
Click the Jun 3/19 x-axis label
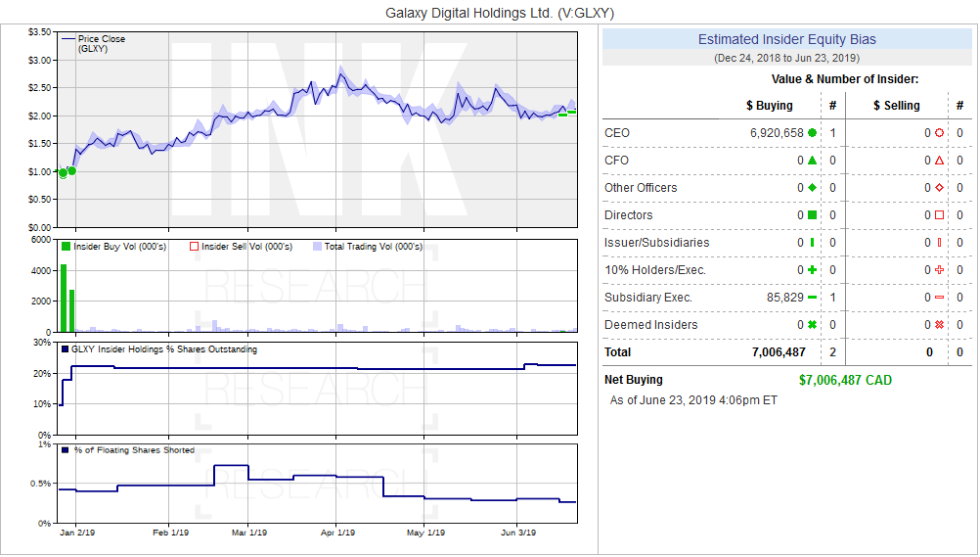[x=518, y=533]
